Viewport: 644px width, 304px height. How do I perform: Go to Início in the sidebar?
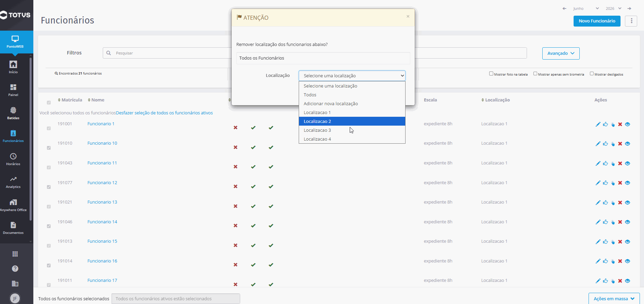pyautogui.click(x=13, y=67)
